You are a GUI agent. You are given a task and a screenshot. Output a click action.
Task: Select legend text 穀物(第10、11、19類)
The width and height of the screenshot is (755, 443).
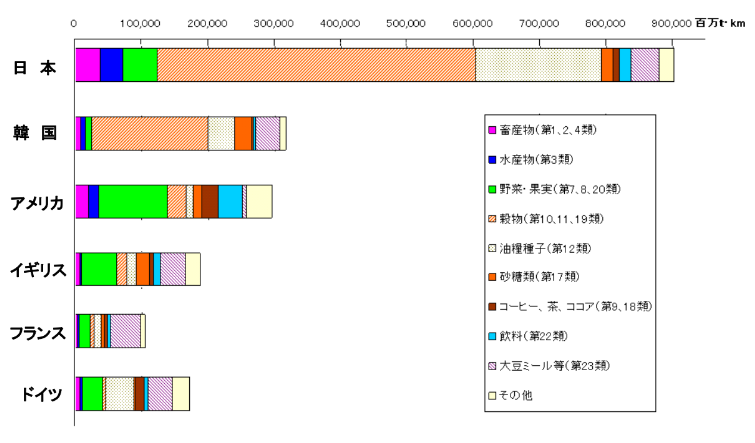coord(551,219)
